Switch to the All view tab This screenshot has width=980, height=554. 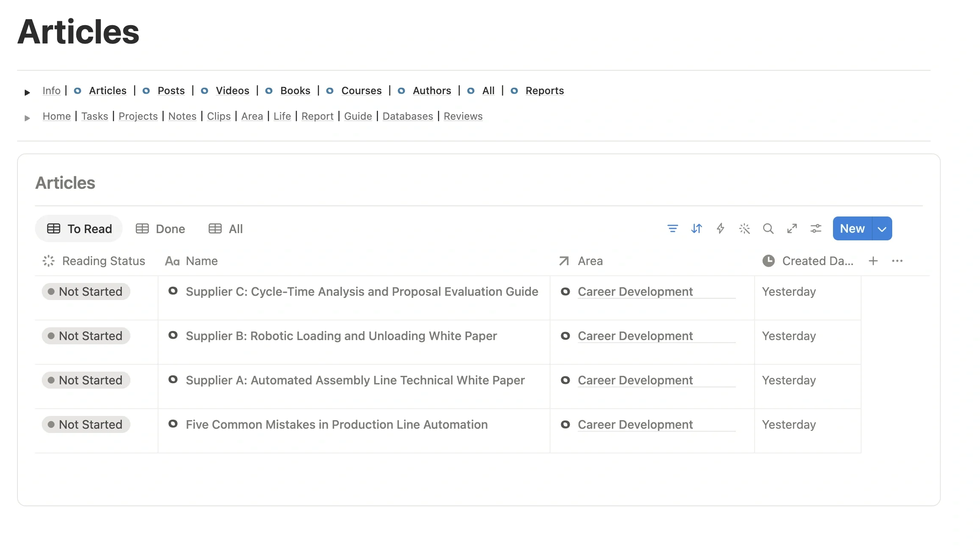[x=225, y=229]
